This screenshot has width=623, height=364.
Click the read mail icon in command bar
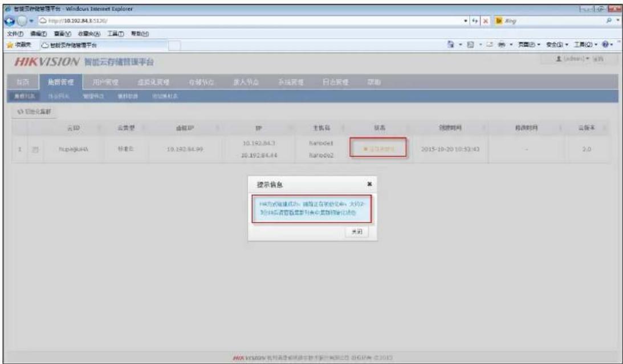point(490,44)
